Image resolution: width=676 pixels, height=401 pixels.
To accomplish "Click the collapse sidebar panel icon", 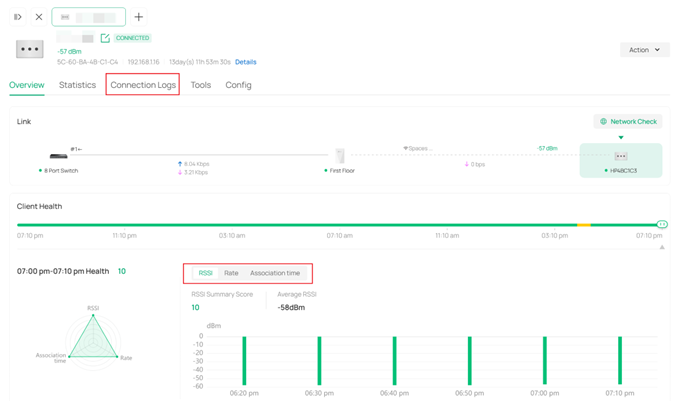I will coord(18,17).
